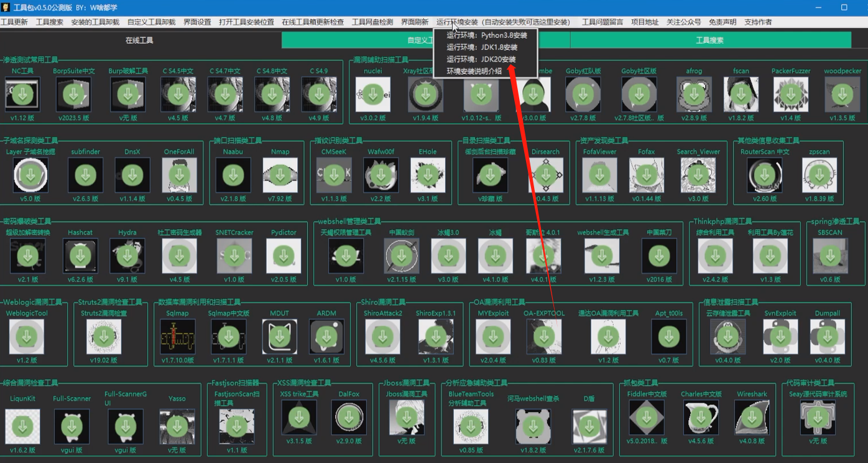Click the Goby红队版 icon
The height and width of the screenshot is (463, 868).
583,95
